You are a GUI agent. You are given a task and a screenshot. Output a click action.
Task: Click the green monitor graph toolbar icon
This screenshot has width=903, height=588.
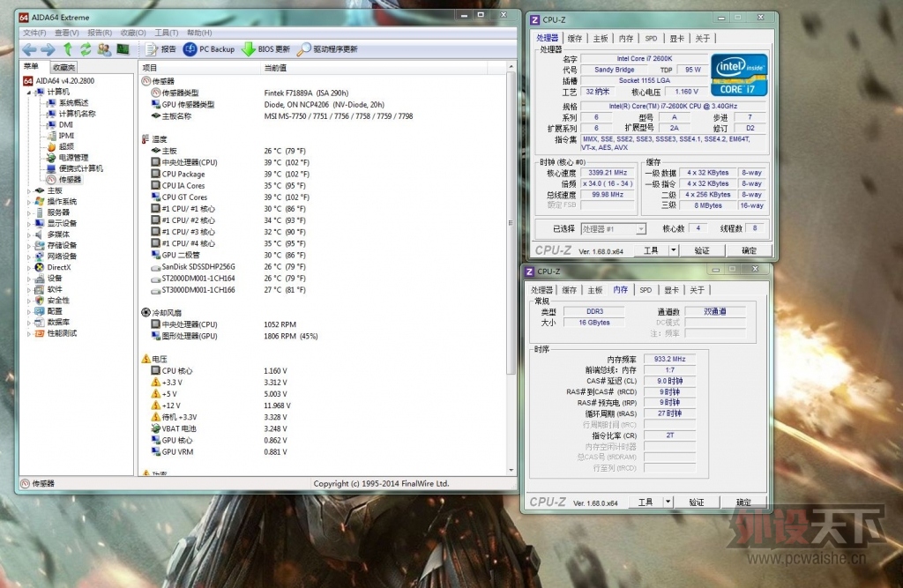pos(123,49)
